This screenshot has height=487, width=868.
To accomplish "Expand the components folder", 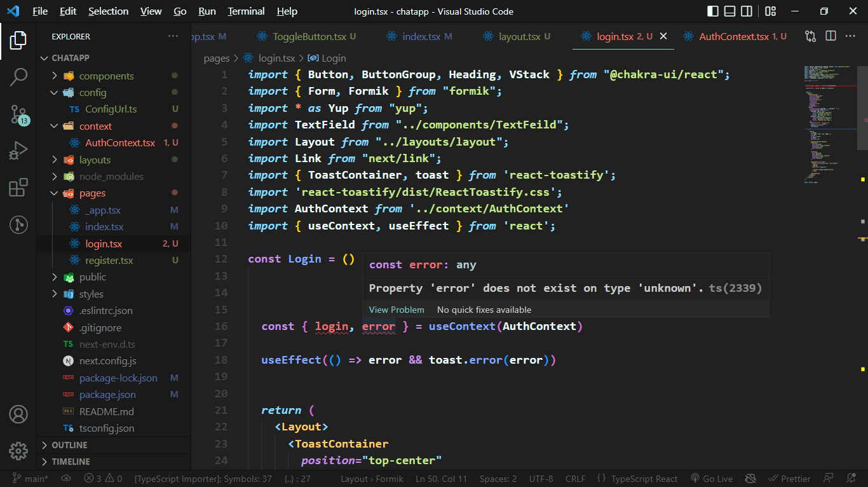I will tap(105, 76).
